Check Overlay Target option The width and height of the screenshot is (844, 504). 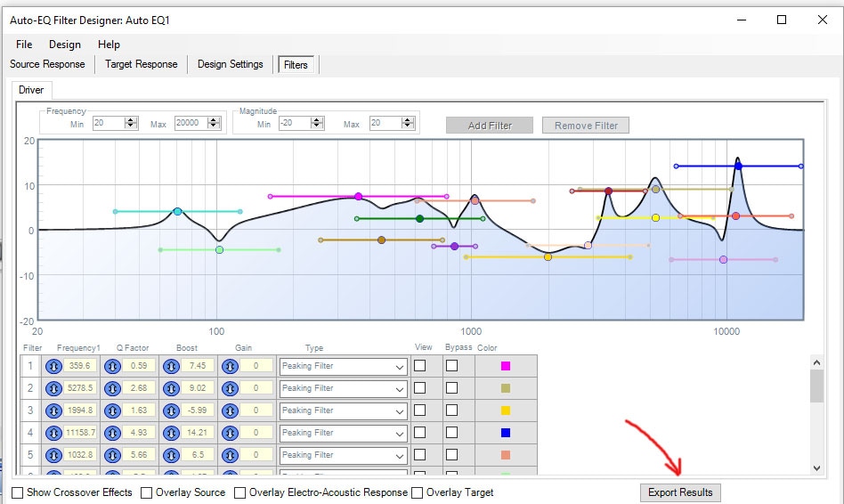coord(418,492)
